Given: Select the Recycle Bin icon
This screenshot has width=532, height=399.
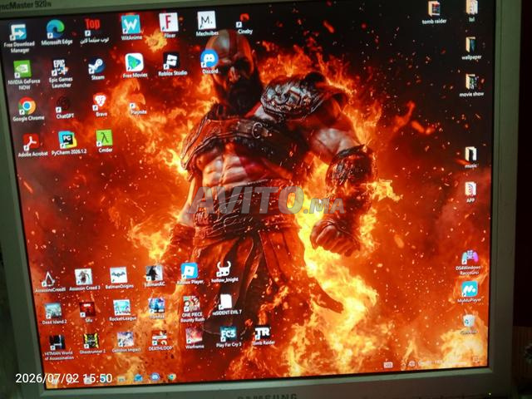Looking at the screenshot, I should pyautogui.click(x=469, y=321).
